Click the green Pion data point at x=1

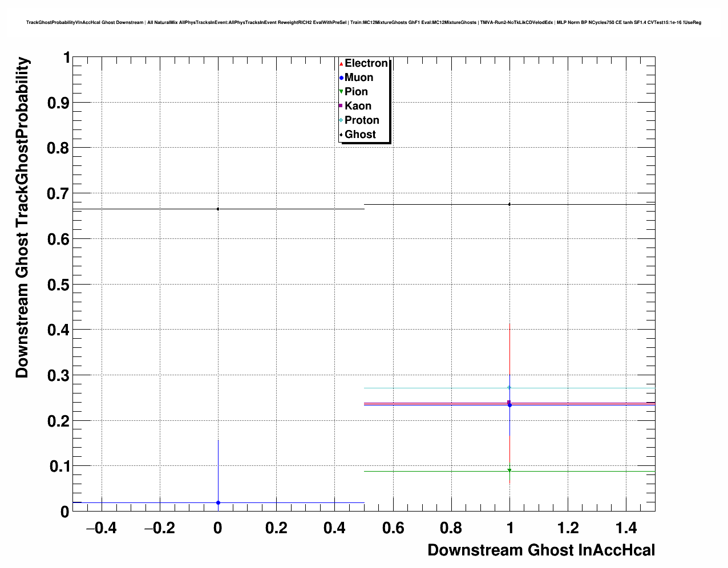[509, 470]
